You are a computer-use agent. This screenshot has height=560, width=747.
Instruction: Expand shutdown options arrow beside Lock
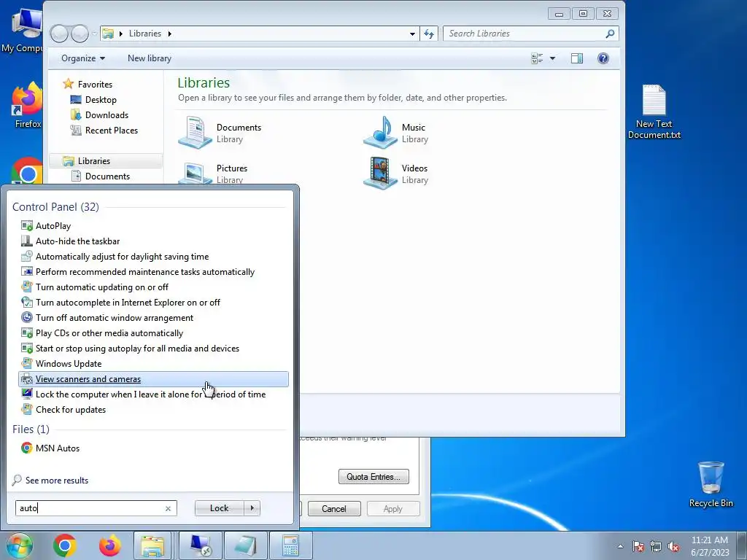point(252,508)
